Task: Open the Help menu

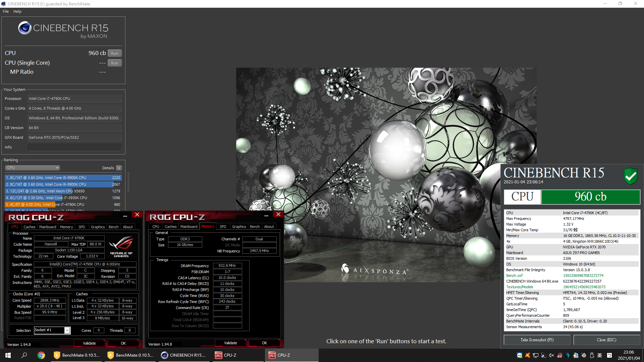Action: [x=17, y=11]
